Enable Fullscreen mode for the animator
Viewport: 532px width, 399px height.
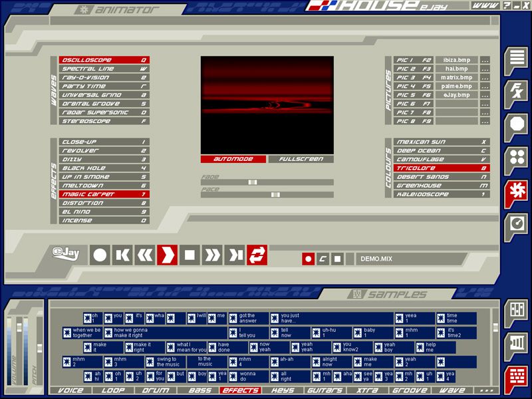[x=301, y=160]
